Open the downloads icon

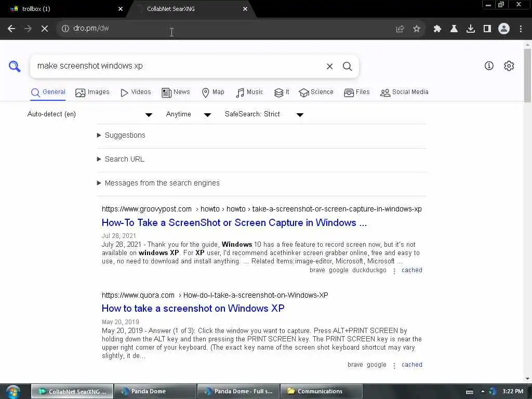pyautogui.click(x=470, y=29)
